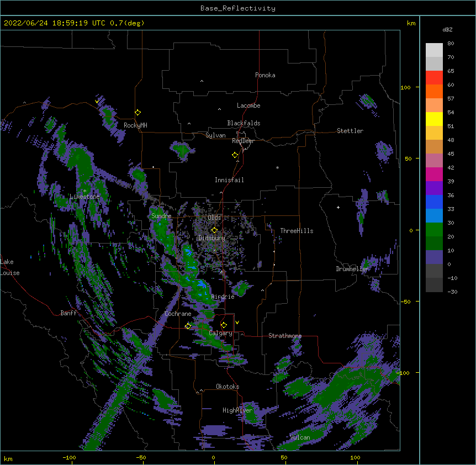Click the yellow marker at Olds
Image resolution: width=476 pixels, height=465 pixels.
point(214,230)
